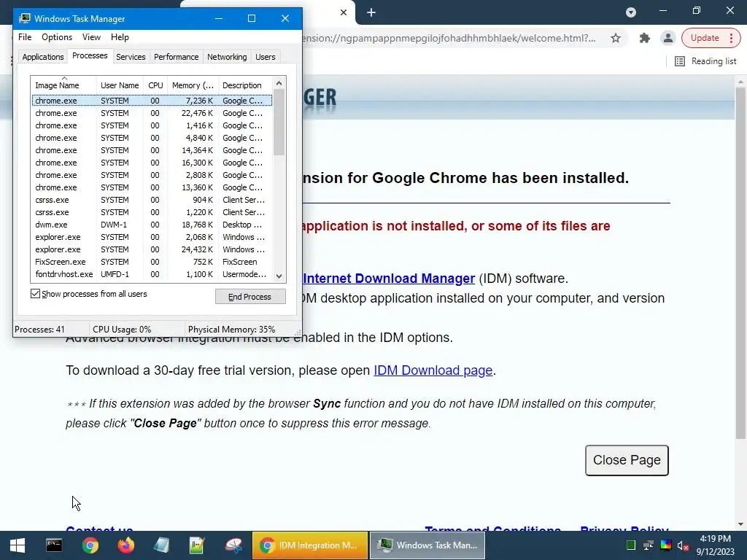
Task: Select csrss.exe row with 904 K
Action: click(152, 200)
